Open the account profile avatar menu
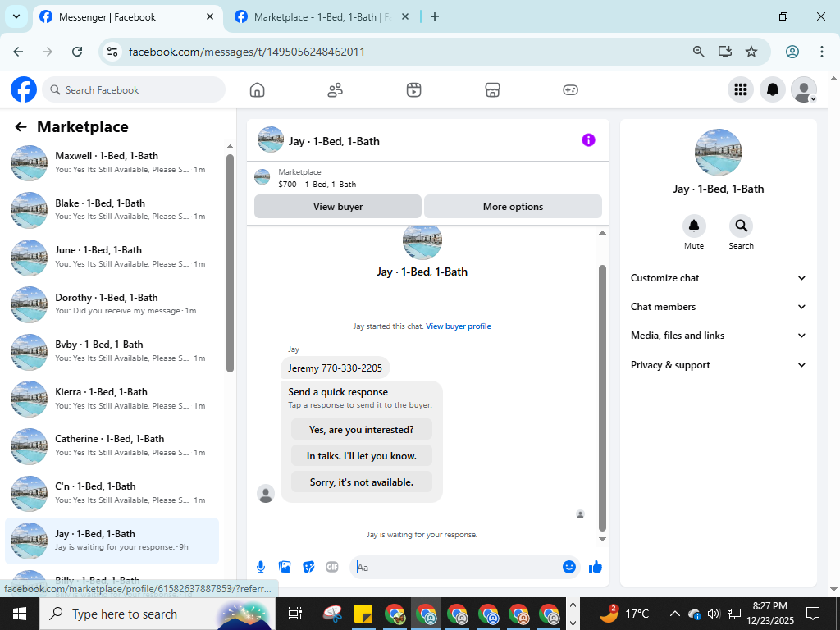 coord(804,89)
